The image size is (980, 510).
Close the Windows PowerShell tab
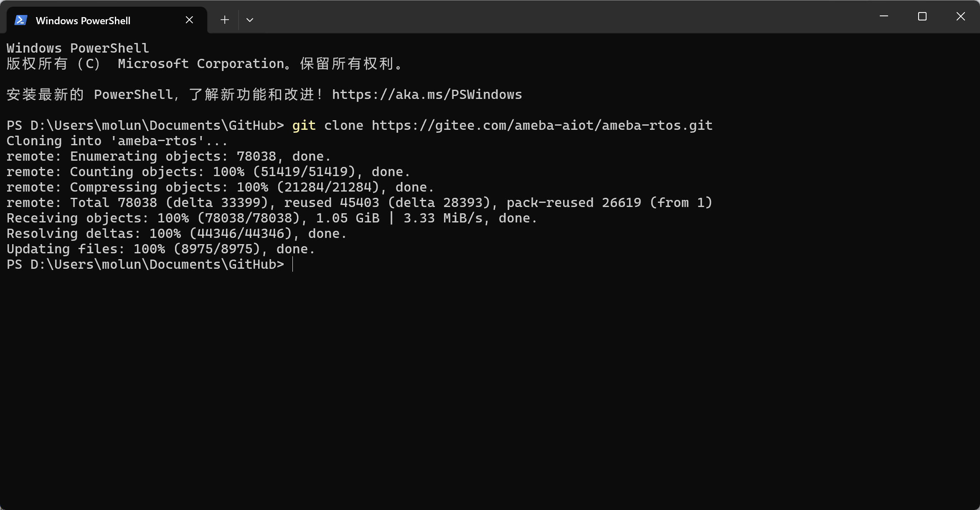point(189,20)
